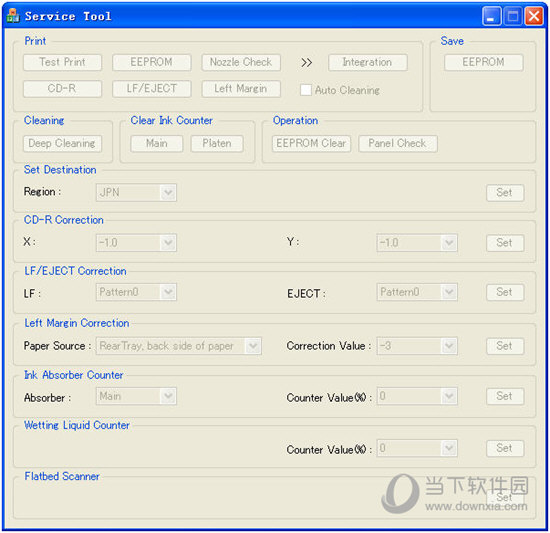Click the EEPROM Clear button
This screenshot has width=550, height=533.
click(311, 143)
